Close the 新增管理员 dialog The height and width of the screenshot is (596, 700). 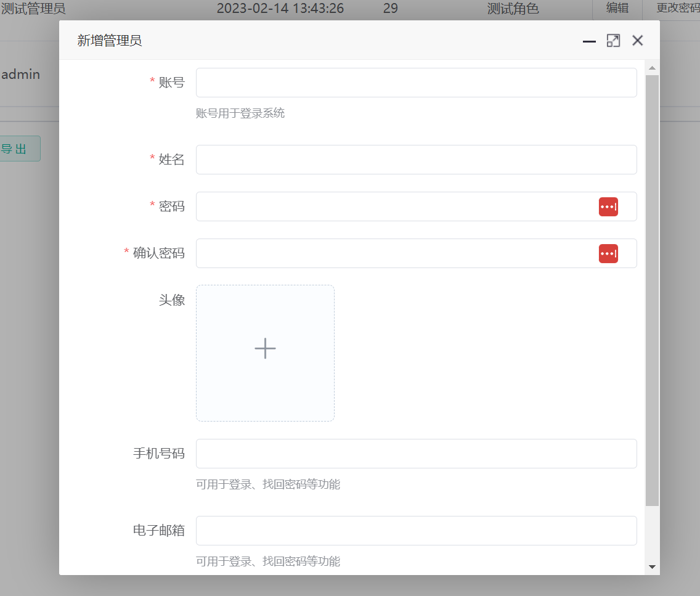(637, 40)
